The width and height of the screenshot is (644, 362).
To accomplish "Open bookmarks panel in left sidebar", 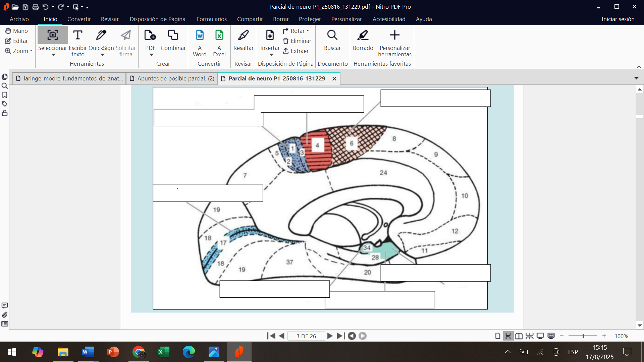I will [x=5, y=95].
